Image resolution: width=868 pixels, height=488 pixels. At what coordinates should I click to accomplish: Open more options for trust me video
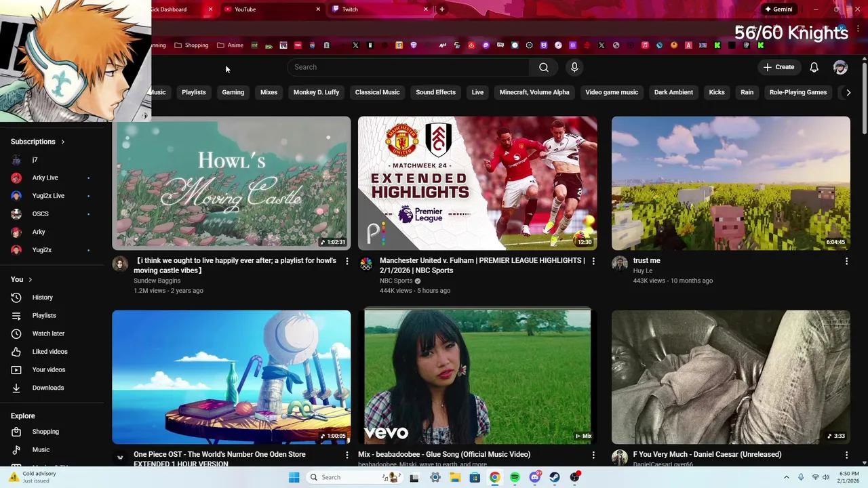point(846,261)
